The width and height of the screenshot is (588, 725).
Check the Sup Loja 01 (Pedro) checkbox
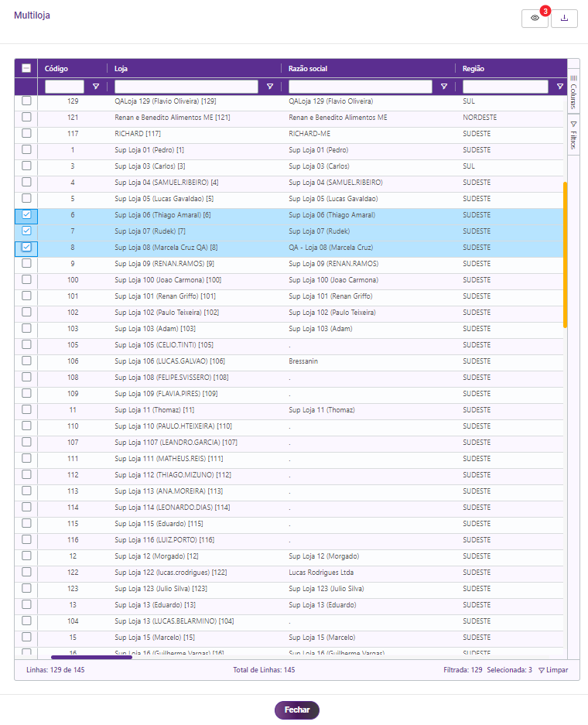tap(26, 149)
